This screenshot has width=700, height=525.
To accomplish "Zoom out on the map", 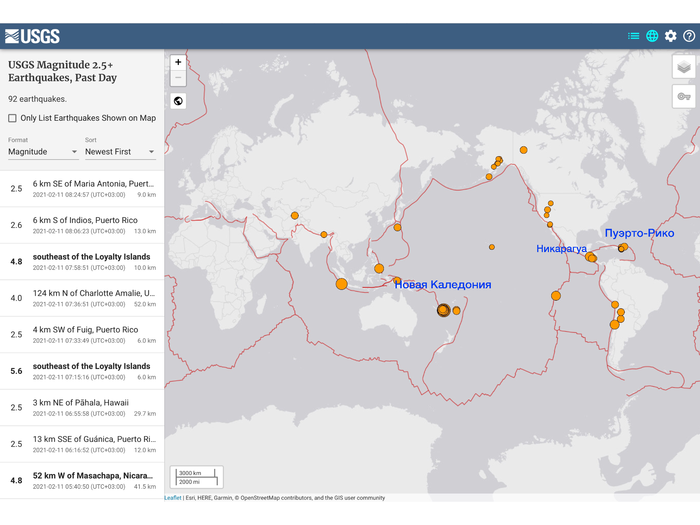I will 178,78.
